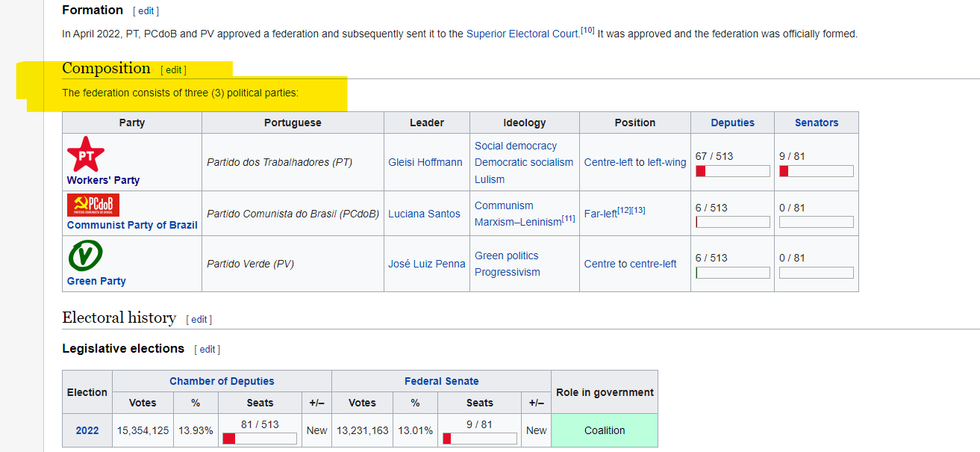
Task: Click the 13,231,163 votes cell
Action: [362, 430]
